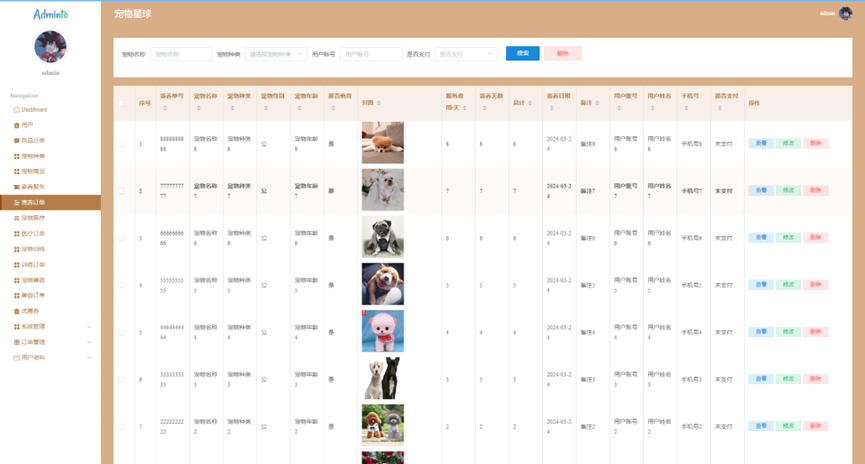Check the checkbox for row 1
This screenshot has width=865, height=464.
121,143
